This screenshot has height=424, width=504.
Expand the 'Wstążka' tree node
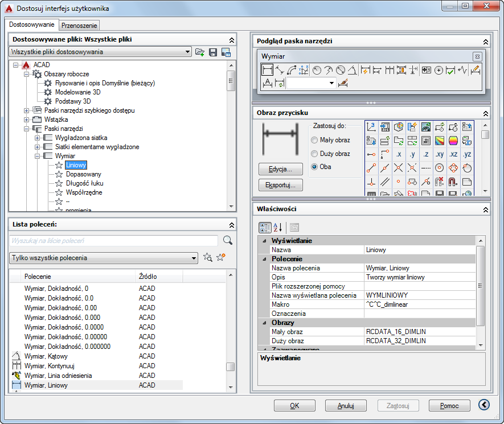pos(26,120)
